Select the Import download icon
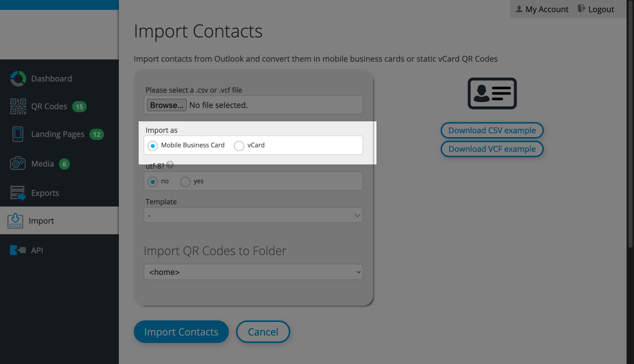 pyautogui.click(x=15, y=220)
